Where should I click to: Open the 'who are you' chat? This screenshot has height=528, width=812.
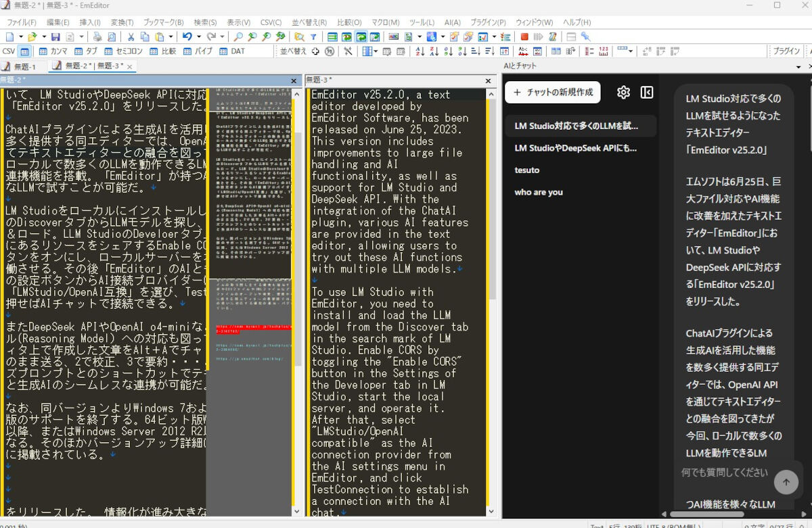coord(581,192)
